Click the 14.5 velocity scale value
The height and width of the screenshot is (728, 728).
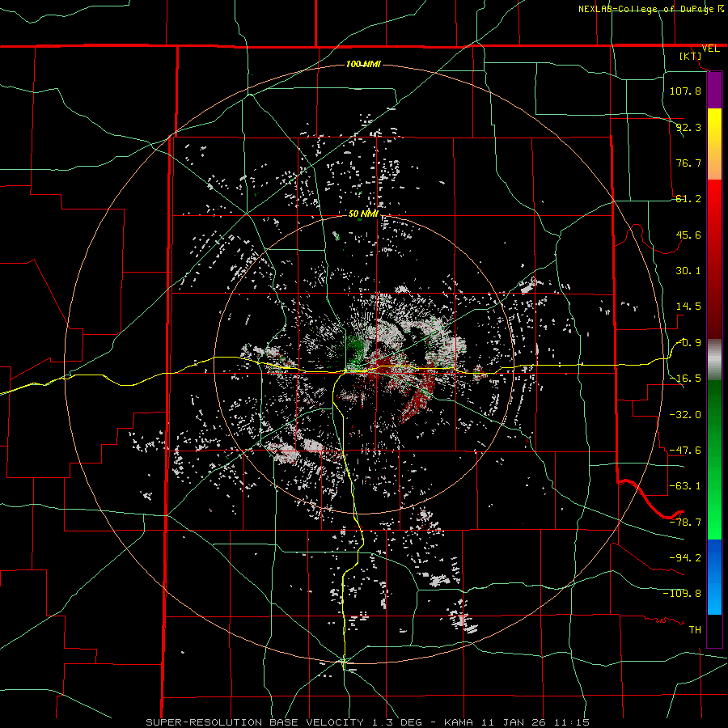pyautogui.click(x=688, y=307)
